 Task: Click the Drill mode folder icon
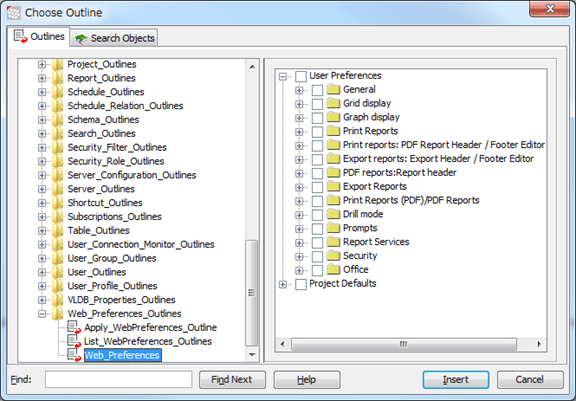click(333, 214)
